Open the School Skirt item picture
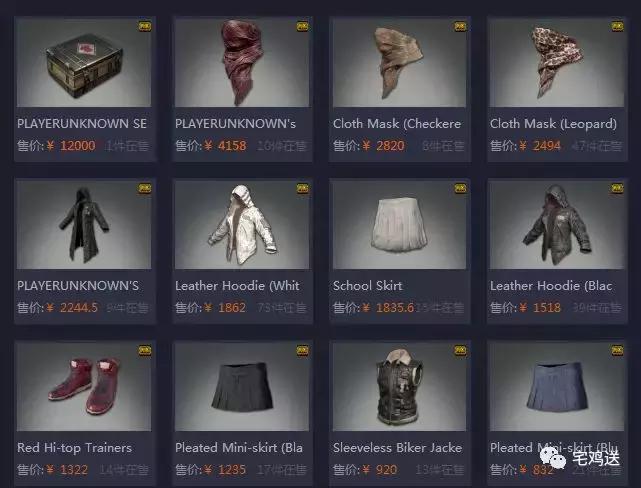Viewport: 641px width, 488px height. (x=399, y=224)
